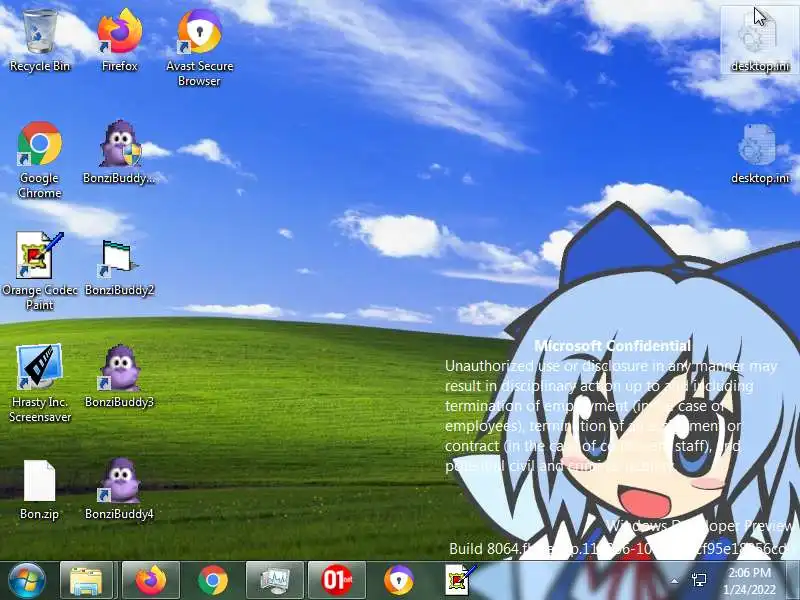Open Avast Secure Browser from the taskbar
This screenshot has width=800, height=600.
tap(399, 581)
